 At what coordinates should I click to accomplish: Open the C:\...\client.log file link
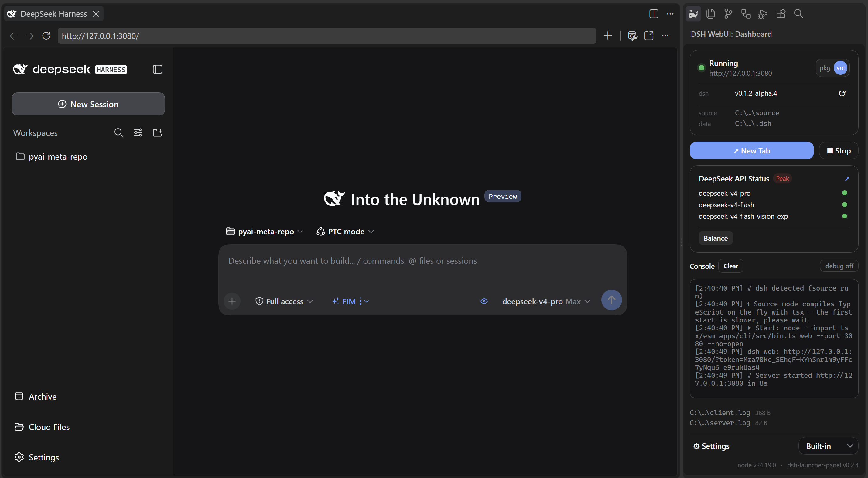pyautogui.click(x=720, y=413)
